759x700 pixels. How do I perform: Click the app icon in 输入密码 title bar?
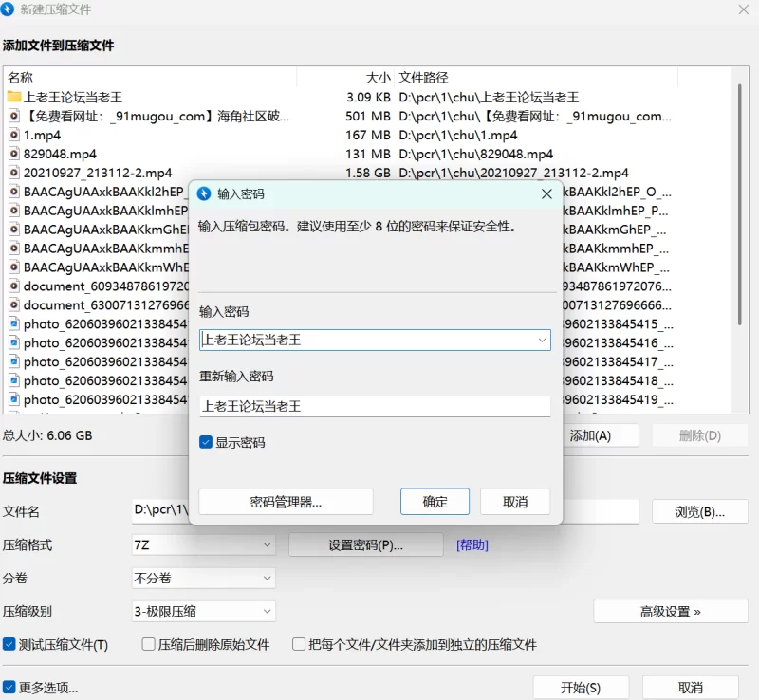tap(203, 193)
